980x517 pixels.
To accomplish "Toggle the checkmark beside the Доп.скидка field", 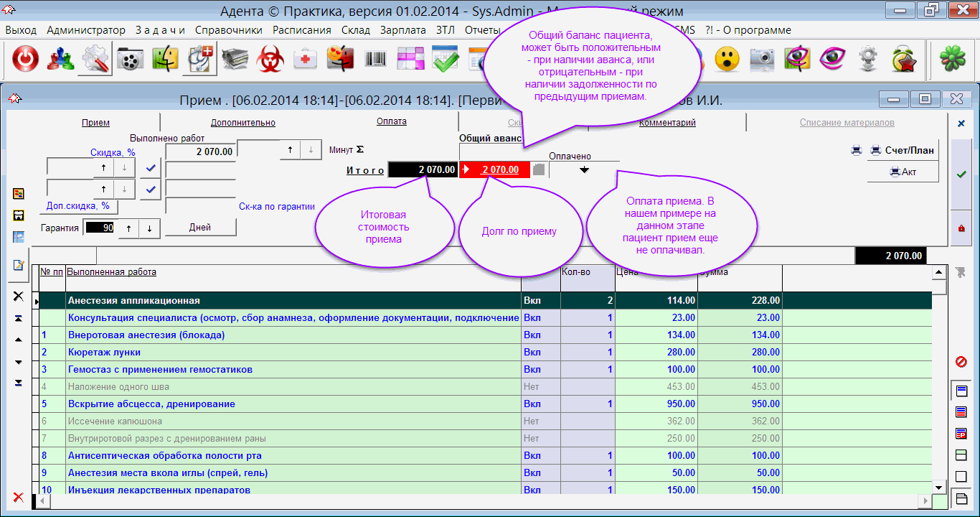I will click(151, 190).
